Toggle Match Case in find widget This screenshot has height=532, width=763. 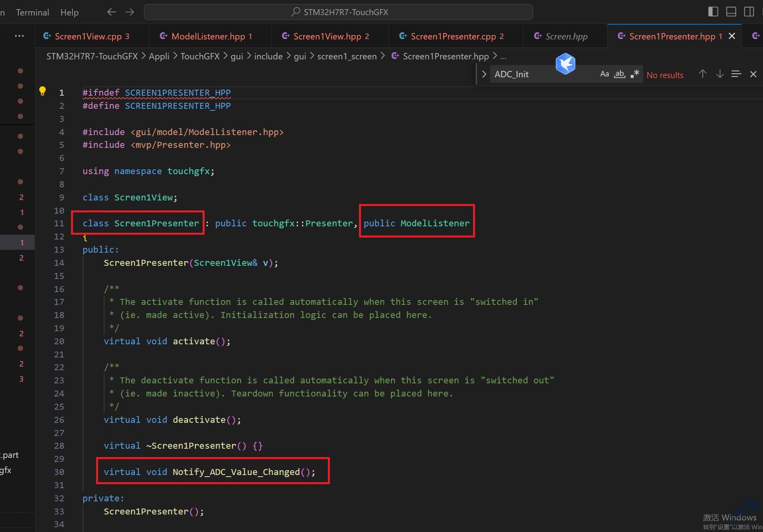[604, 74]
